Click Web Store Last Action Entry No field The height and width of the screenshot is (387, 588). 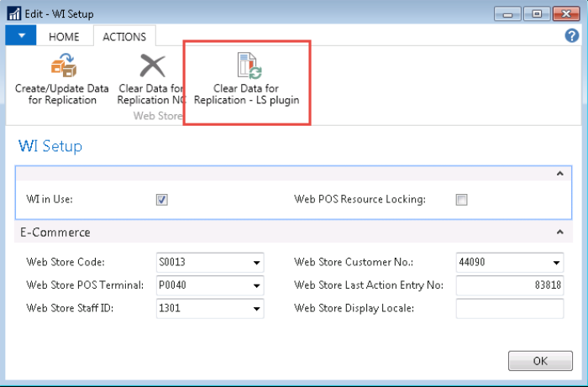[x=509, y=285]
